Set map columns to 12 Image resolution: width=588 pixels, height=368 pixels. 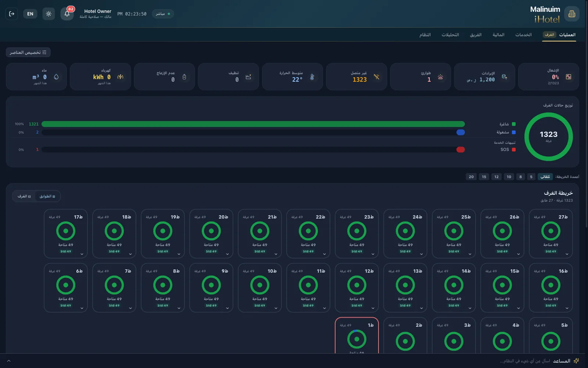(496, 177)
